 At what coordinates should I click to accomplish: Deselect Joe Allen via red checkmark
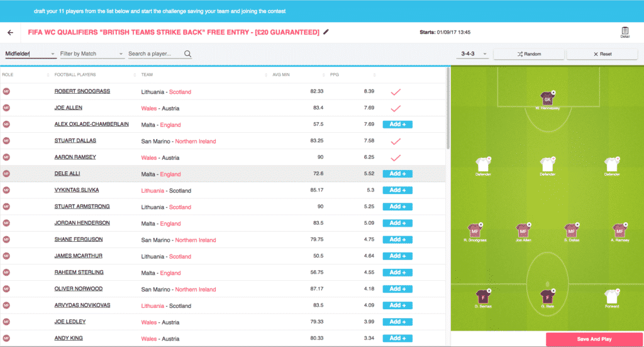[396, 108]
